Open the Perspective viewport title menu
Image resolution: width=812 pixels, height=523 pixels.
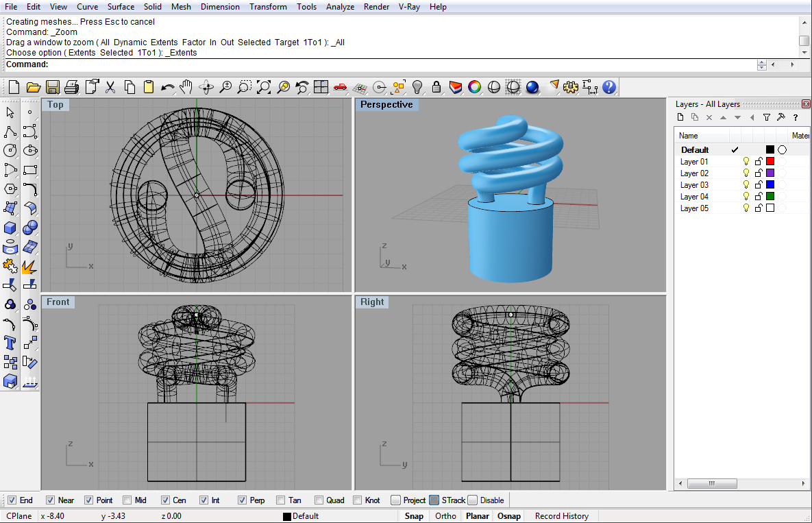tap(386, 105)
